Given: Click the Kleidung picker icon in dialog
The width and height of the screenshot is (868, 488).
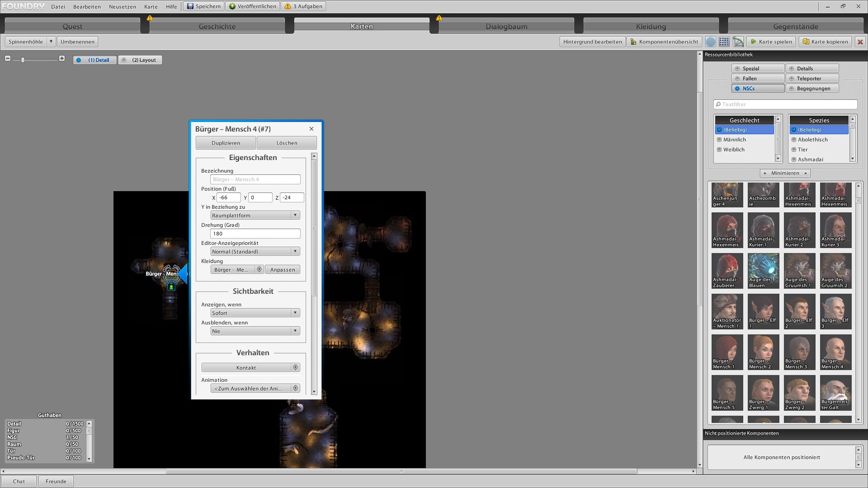Looking at the screenshot, I should pos(259,269).
